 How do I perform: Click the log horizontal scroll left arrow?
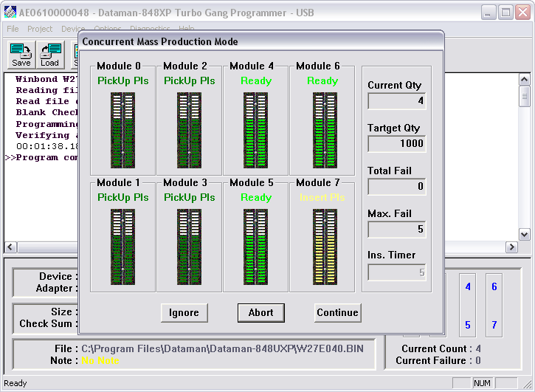(x=10, y=247)
